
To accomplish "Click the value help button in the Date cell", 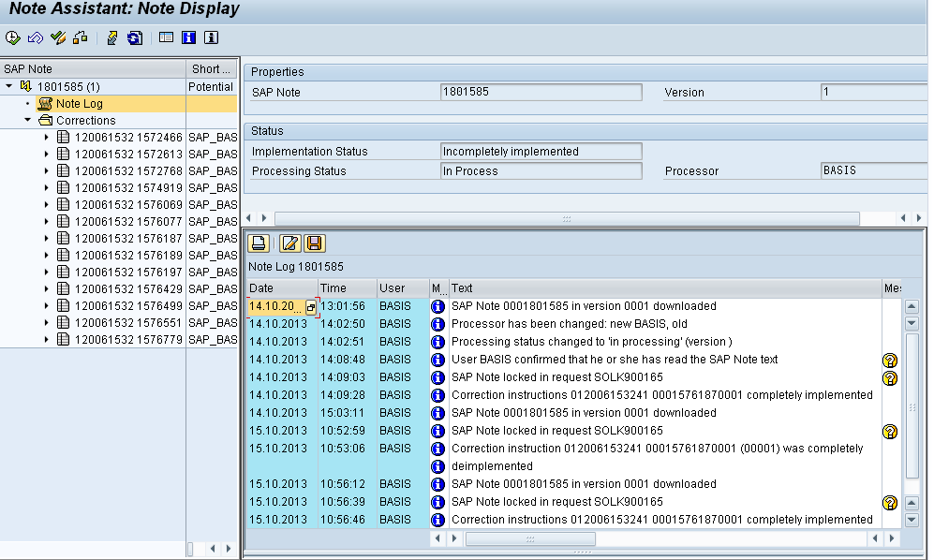I will pos(310,307).
